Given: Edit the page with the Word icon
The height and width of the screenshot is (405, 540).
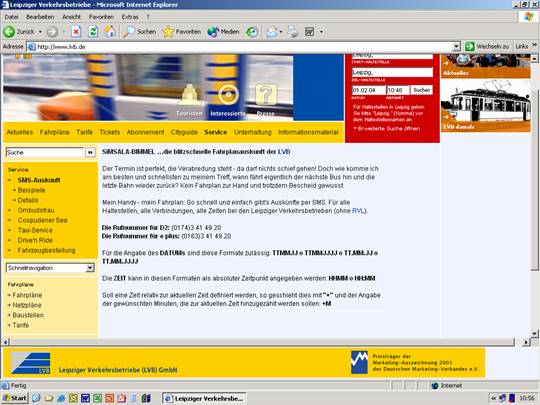Looking at the screenshot, I should tap(310, 32).
